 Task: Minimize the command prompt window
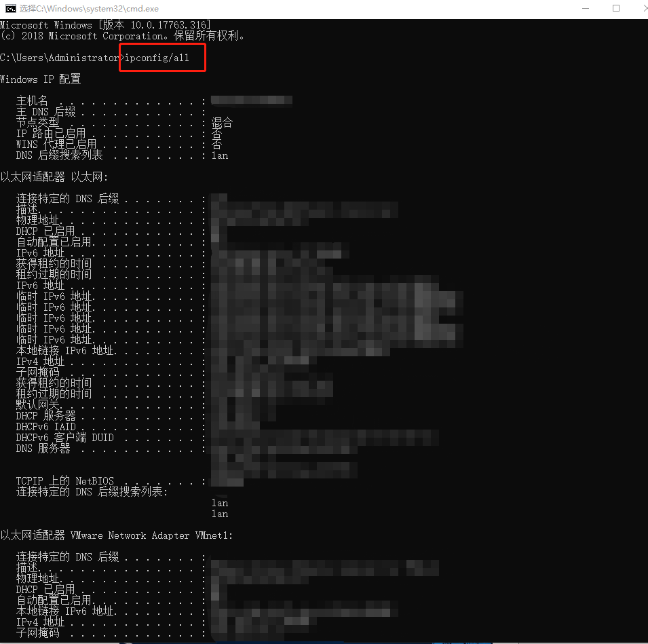(x=585, y=9)
